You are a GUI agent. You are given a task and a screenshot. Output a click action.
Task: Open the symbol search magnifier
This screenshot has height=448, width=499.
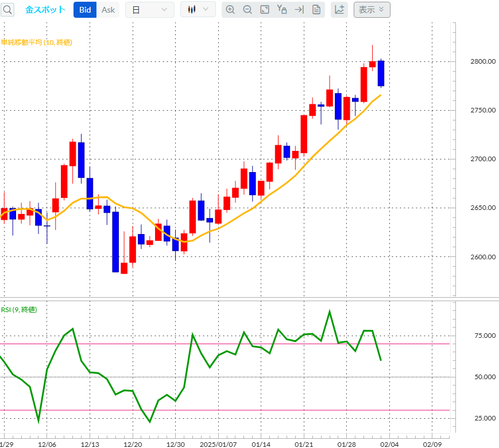[x=7, y=10]
